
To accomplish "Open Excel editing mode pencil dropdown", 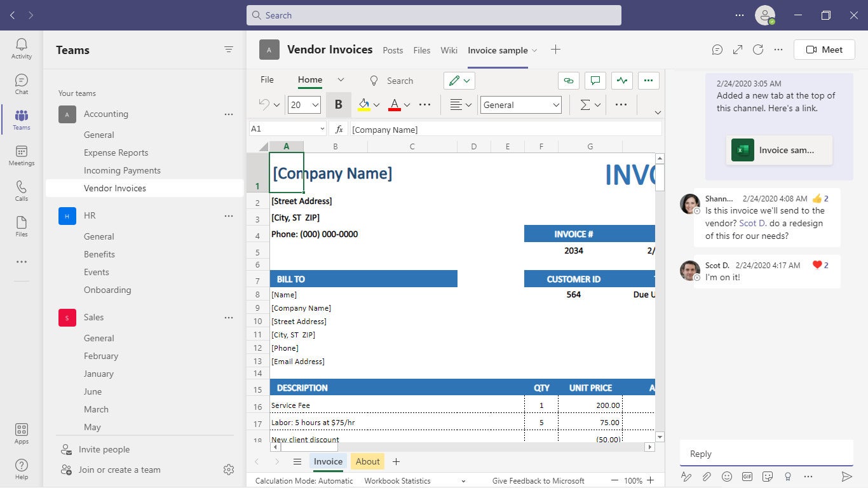I will [459, 81].
